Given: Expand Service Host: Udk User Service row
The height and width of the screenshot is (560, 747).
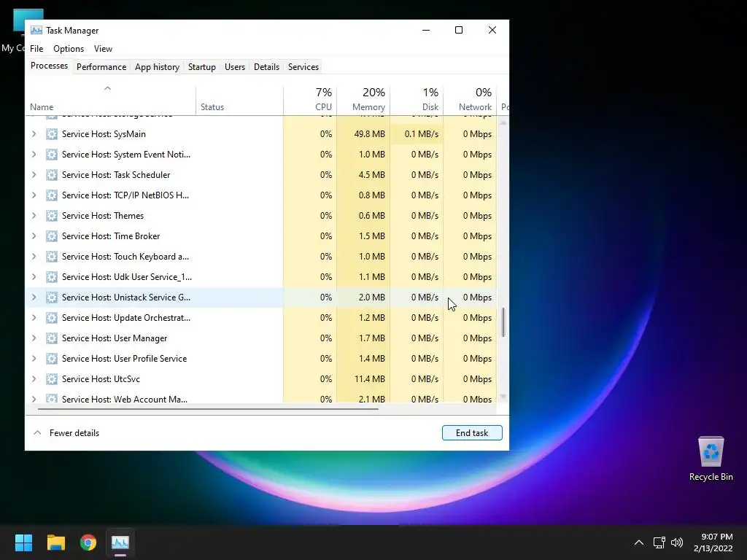Looking at the screenshot, I should coord(34,277).
